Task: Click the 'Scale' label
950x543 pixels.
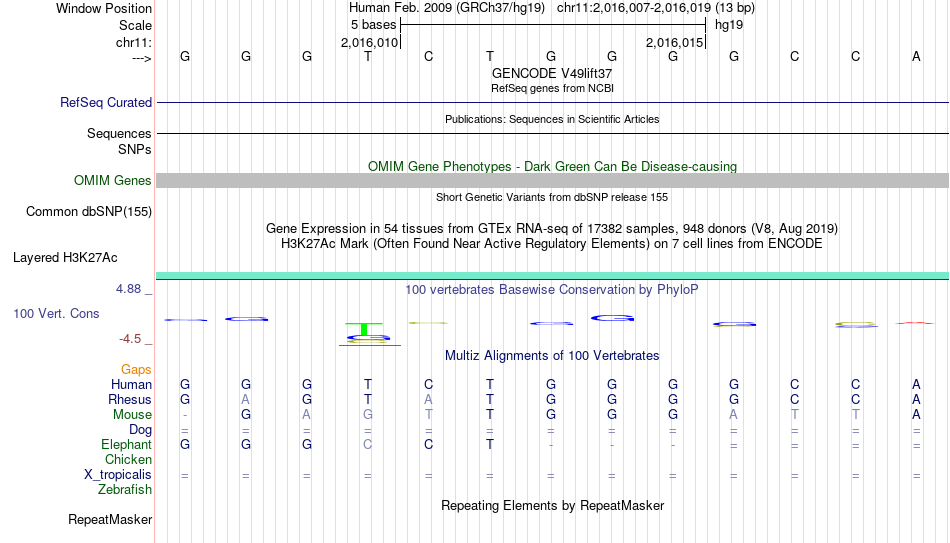Action: tap(135, 25)
